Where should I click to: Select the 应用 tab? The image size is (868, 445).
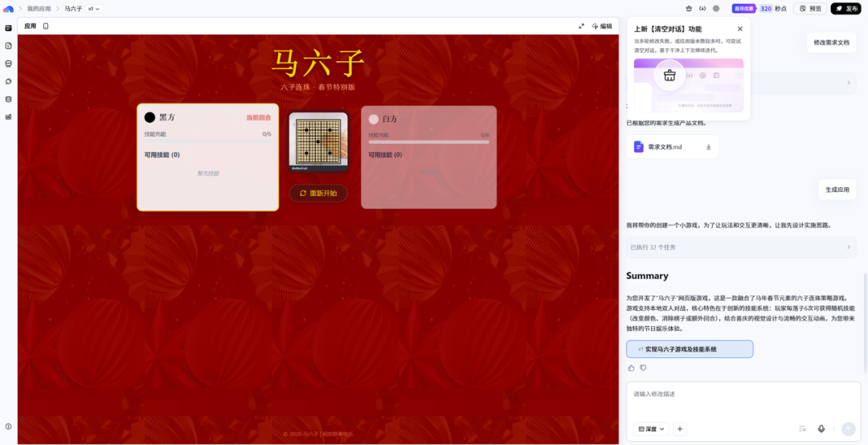pyautogui.click(x=31, y=26)
